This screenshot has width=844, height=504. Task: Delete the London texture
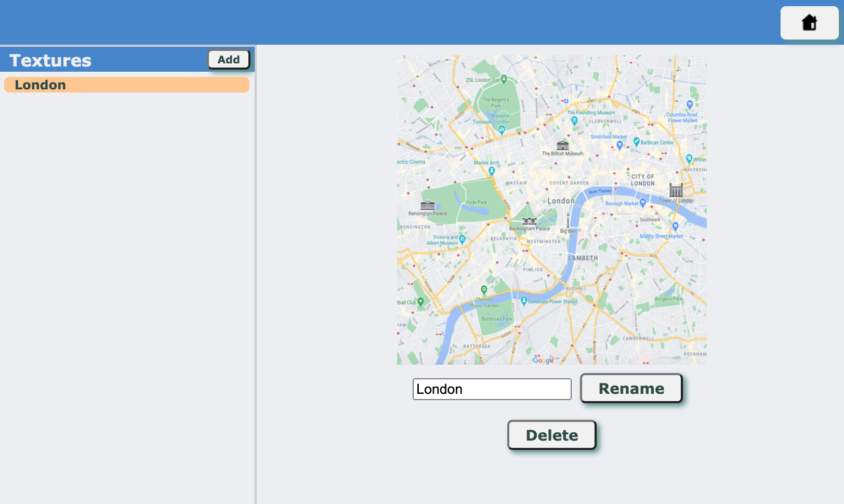[552, 435]
